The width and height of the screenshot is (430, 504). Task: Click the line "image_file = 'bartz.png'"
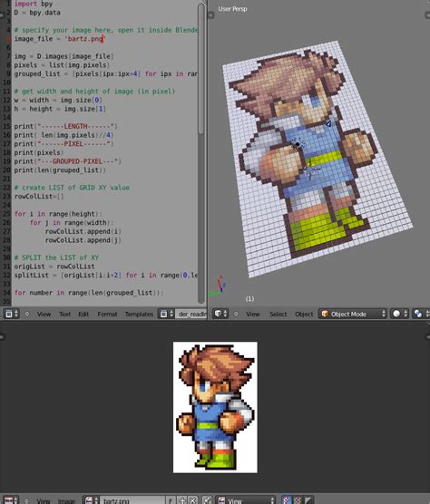pyautogui.click(x=60, y=39)
